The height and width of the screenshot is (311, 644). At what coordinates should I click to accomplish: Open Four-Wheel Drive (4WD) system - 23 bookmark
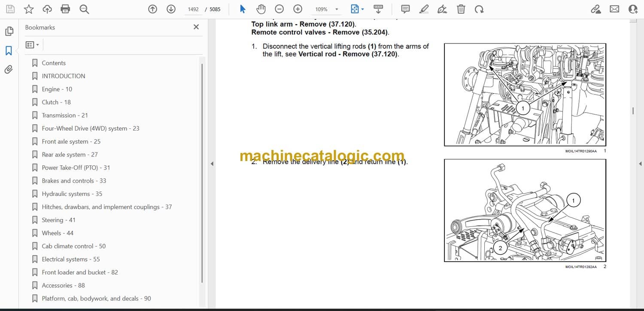[x=91, y=128]
